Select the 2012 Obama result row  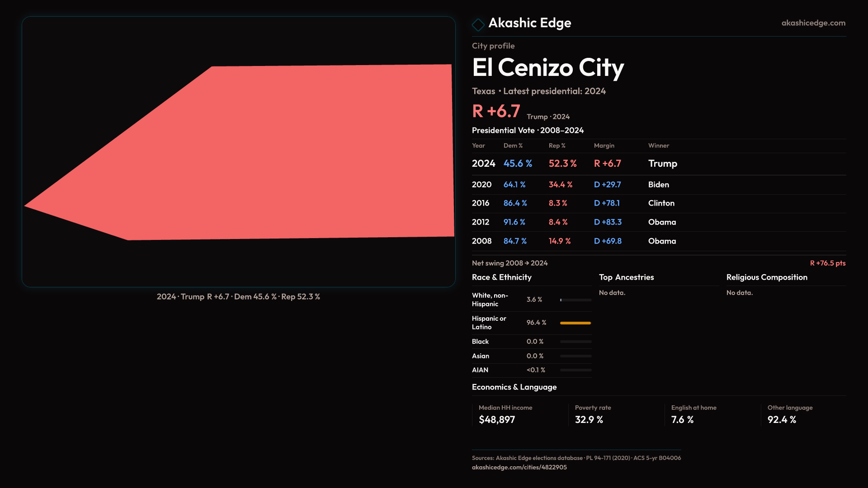[x=658, y=222]
